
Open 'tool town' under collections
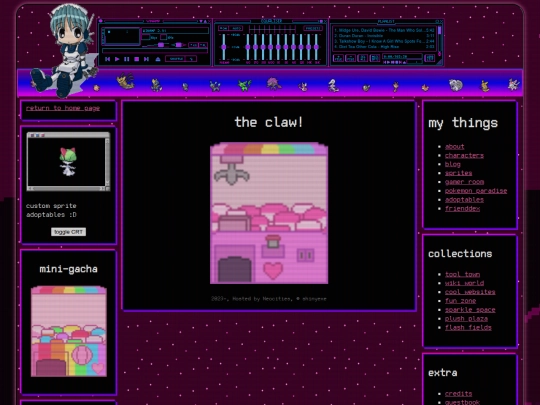tap(463, 274)
